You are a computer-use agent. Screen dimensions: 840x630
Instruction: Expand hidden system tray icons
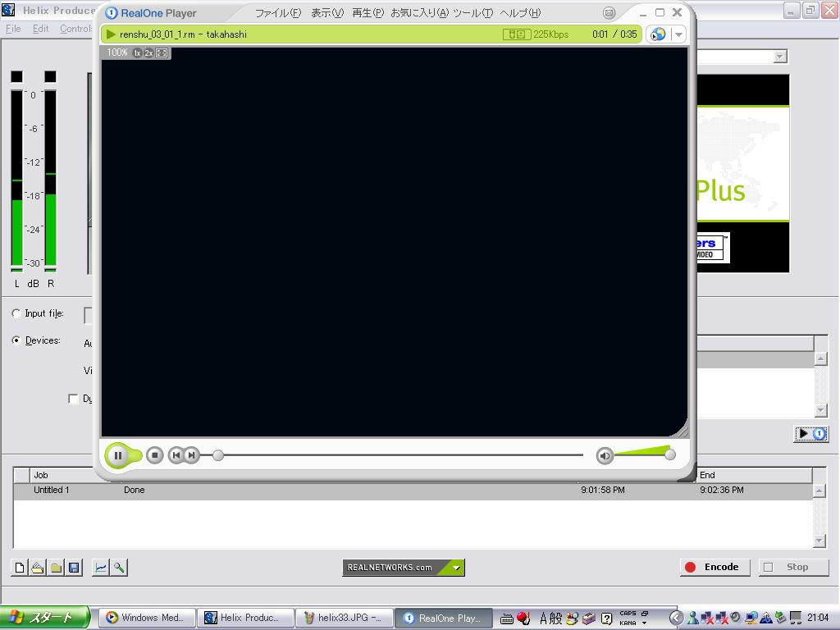pos(676,619)
